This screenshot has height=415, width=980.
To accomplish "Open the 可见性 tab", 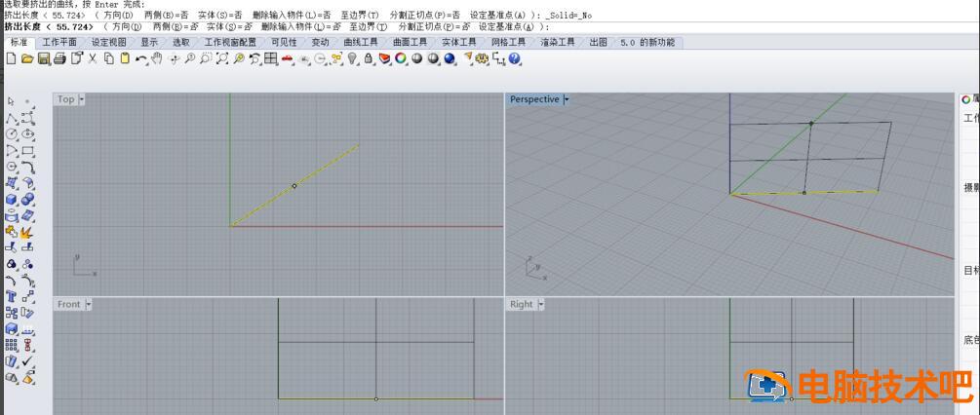I will coord(284,43).
